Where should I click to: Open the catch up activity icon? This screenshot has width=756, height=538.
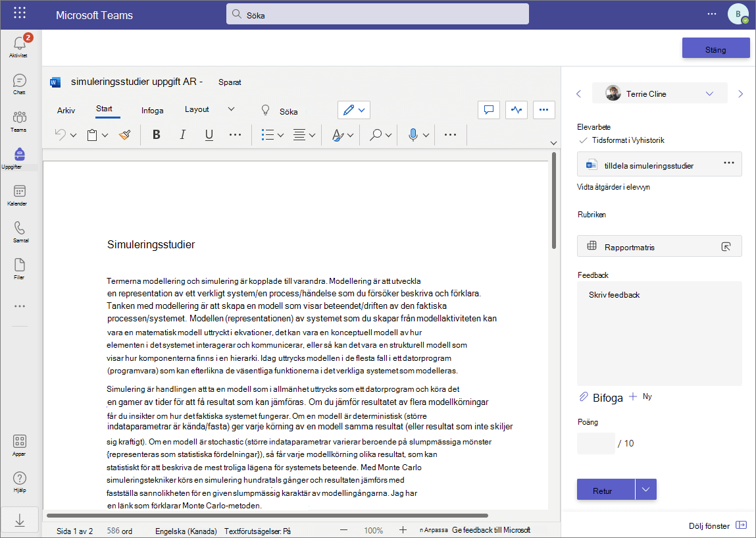click(x=517, y=110)
